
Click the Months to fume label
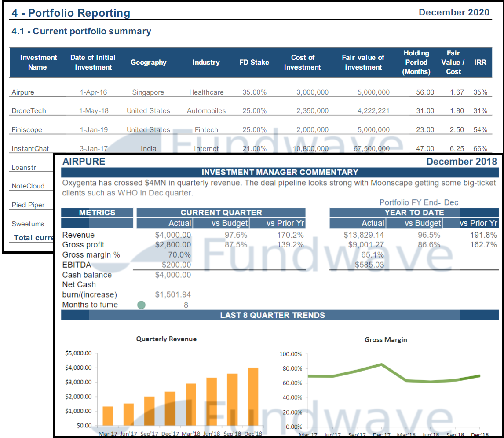click(90, 305)
